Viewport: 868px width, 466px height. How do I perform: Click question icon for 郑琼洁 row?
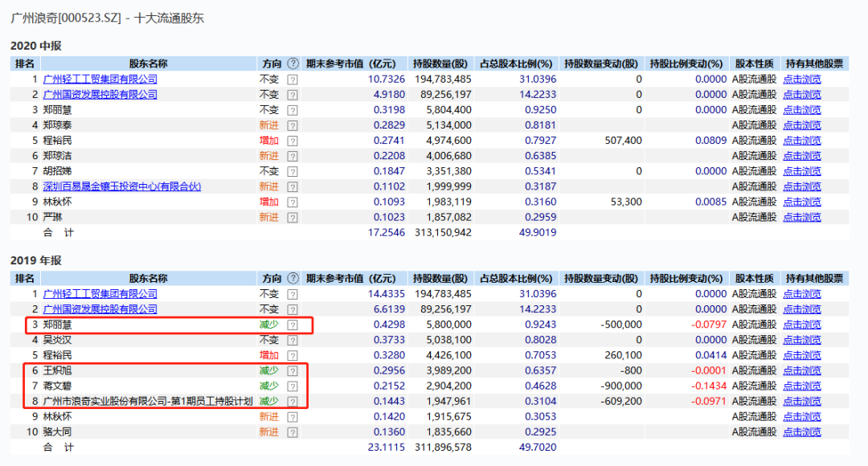point(293,156)
